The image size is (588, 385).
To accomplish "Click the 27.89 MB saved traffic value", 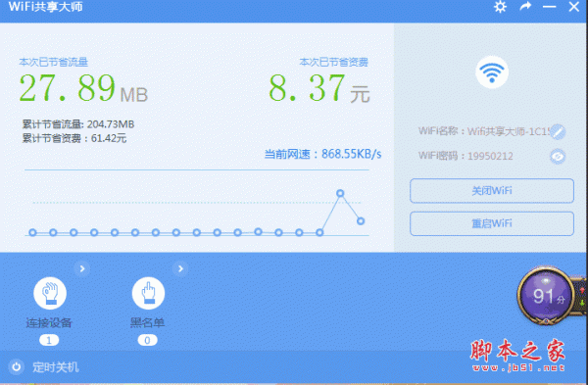I will [83, 88].
